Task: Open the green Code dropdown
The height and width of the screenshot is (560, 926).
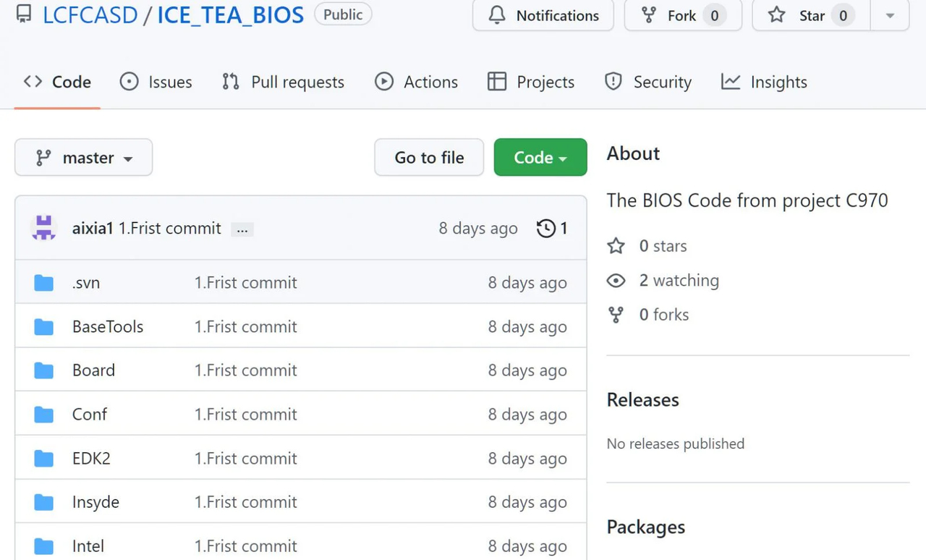Action: (540, 158)
